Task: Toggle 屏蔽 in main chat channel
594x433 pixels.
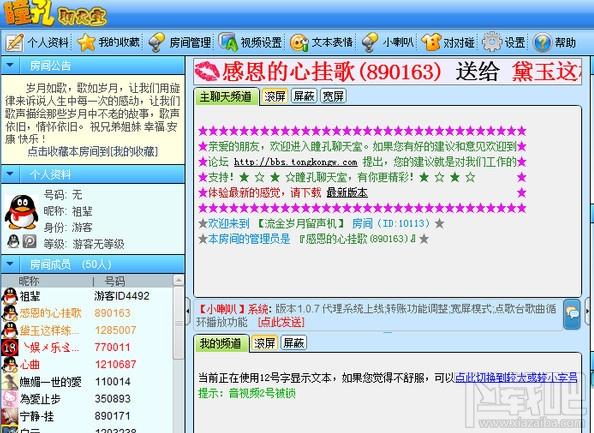Action: 304,96
